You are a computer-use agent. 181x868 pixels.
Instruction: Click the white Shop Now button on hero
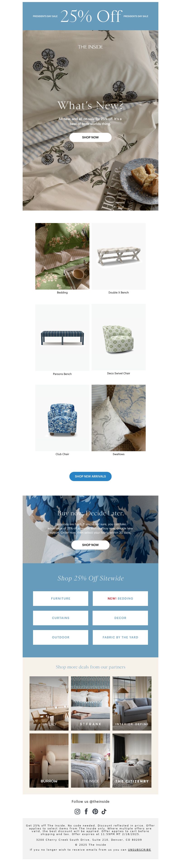tap(90, 137)
